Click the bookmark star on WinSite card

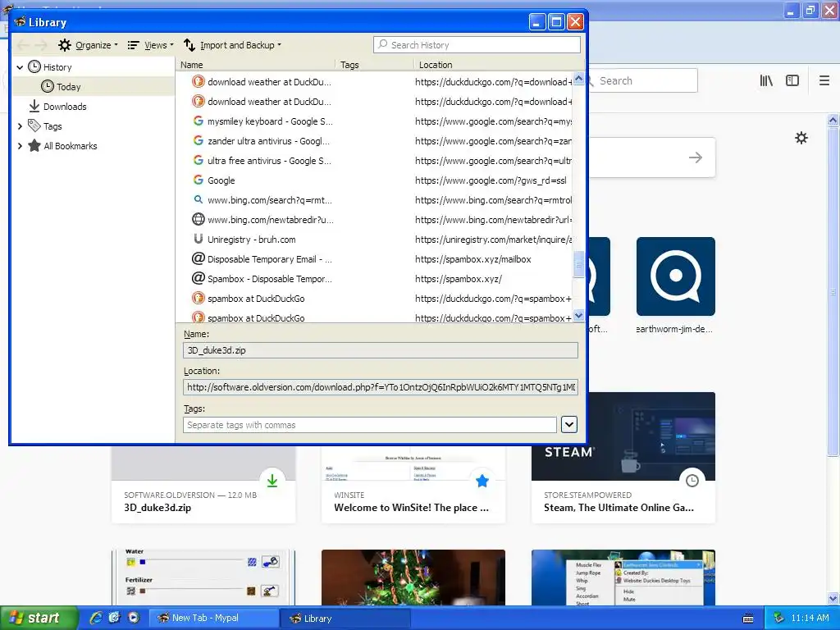tap(482, 481)
